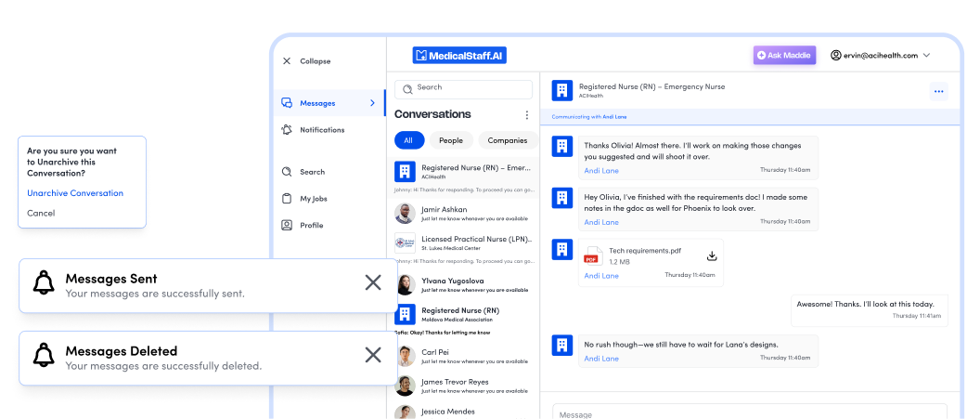
Task: Switch to the People filter tab
Action: pyautogui.click(x=450, y=140)
